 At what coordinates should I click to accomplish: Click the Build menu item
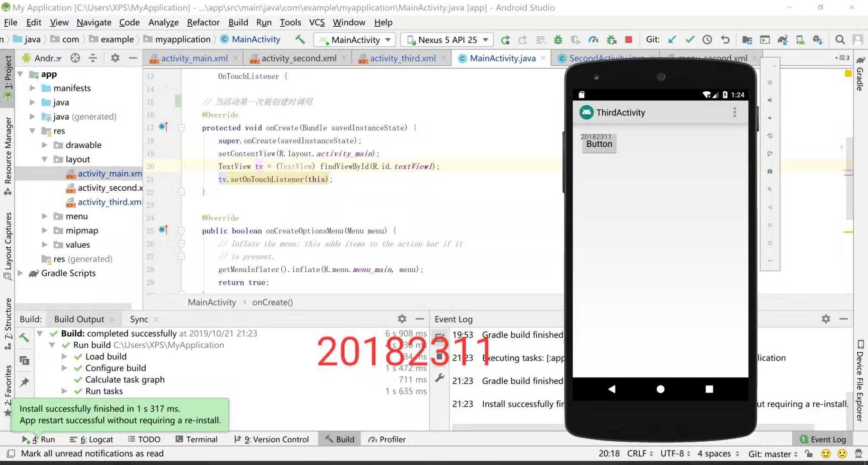(x=238, y=22)
